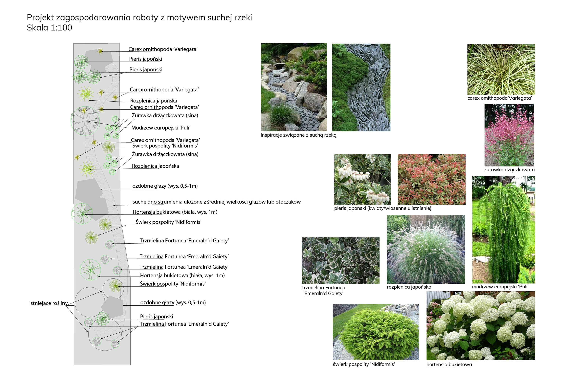Click the Modrzew europejski 'Puli' tree symbol in plan

(x=85, y=121)
